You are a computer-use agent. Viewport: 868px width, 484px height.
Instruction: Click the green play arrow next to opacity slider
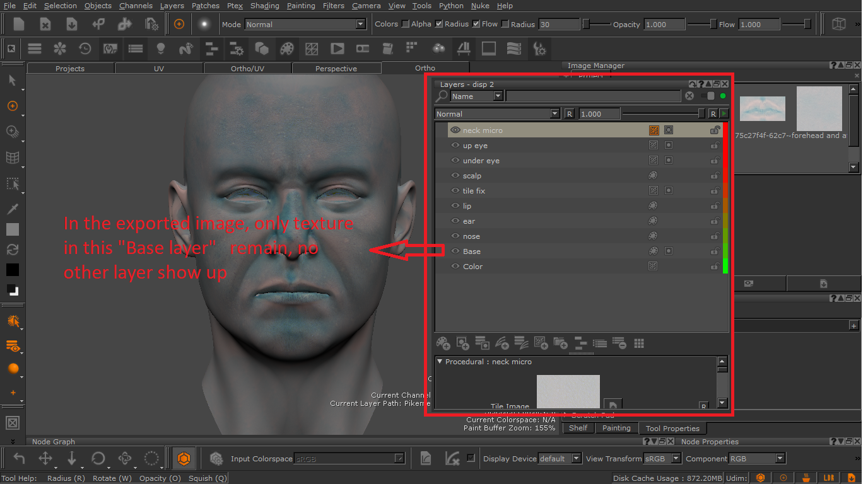click(724, 113)
